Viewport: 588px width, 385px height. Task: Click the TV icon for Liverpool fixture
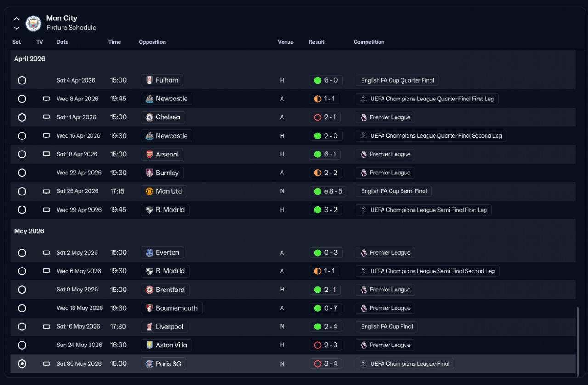point(46,327)
